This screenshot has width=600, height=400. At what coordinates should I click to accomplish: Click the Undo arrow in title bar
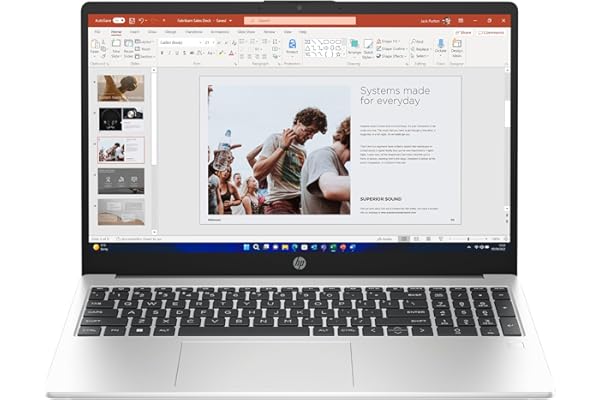(141, 21)
